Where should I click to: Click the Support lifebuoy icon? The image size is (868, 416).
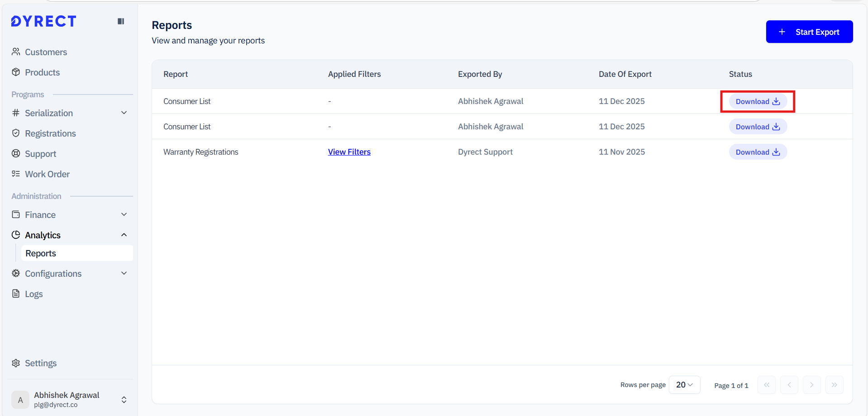pyautogui.click(x=16, y=154)
